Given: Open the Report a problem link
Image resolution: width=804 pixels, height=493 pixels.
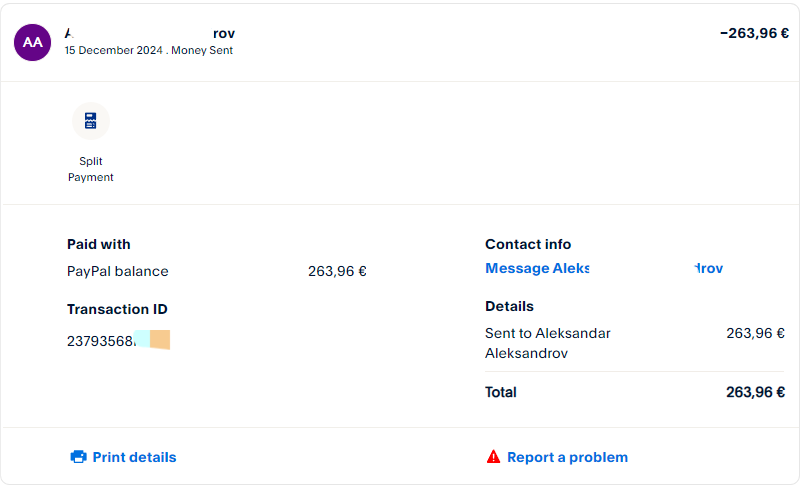Looking at the screenshot, I should tap(567, 457).
